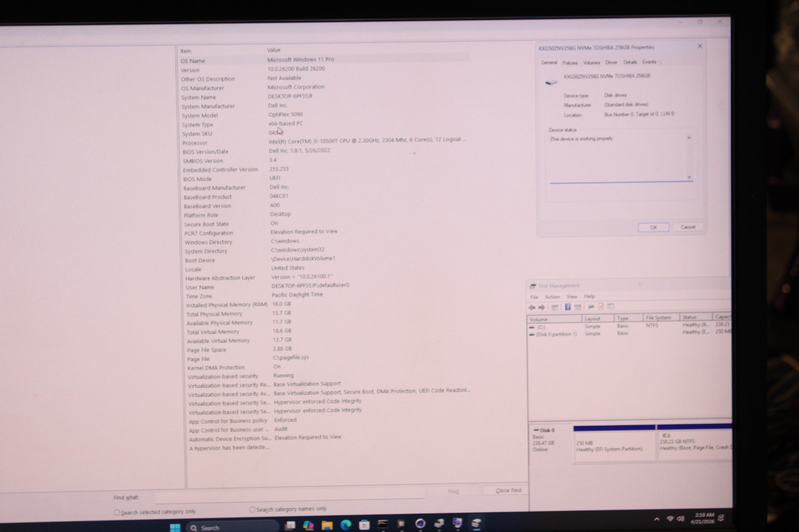799x532 pixels.
Task: Click the Forward arrow in Disk Management toolbar
Action: tap(542, 307)
